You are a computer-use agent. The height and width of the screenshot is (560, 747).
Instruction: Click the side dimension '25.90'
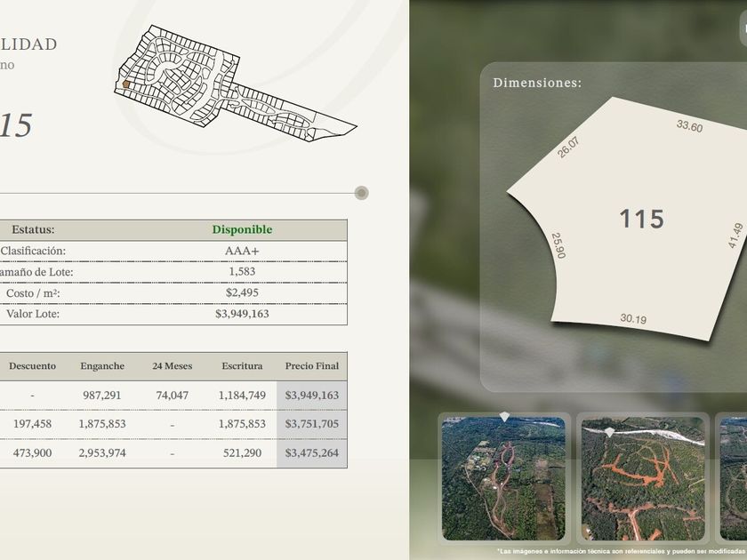coord(558,245)
